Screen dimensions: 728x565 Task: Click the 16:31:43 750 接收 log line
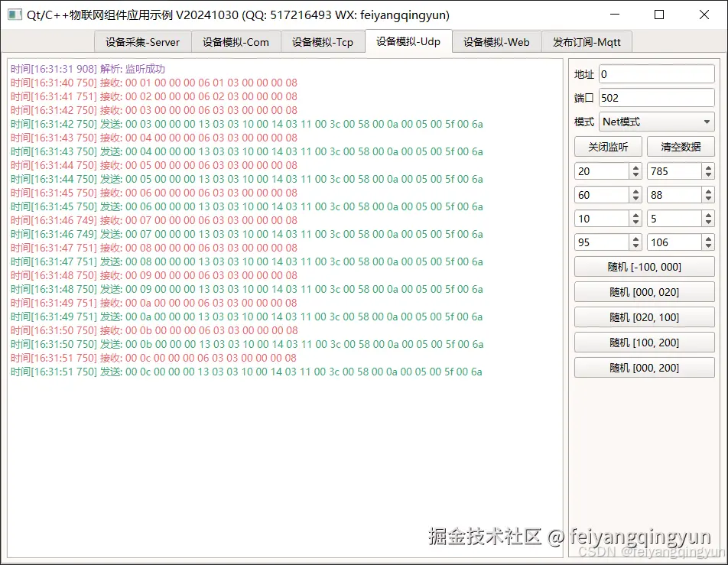pos(154,138)
